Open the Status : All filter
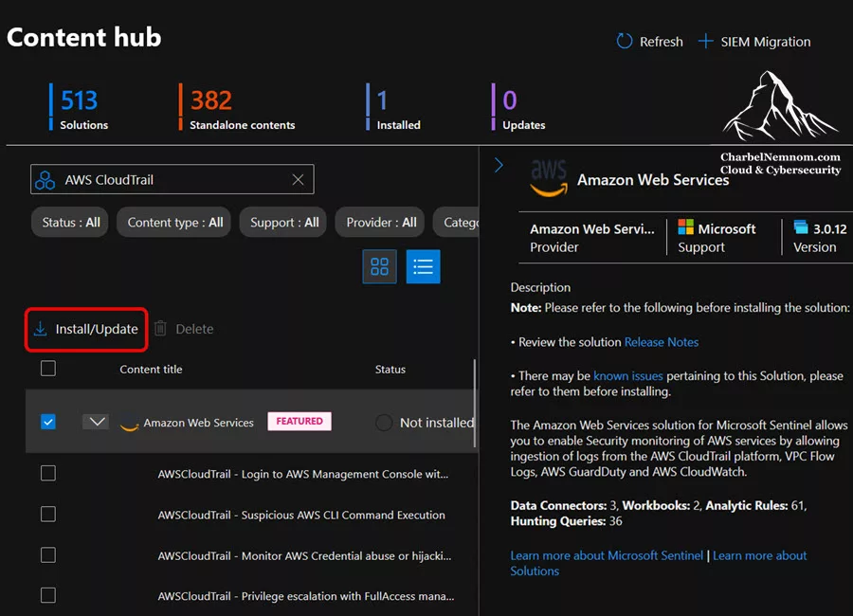 pos(70,222)
